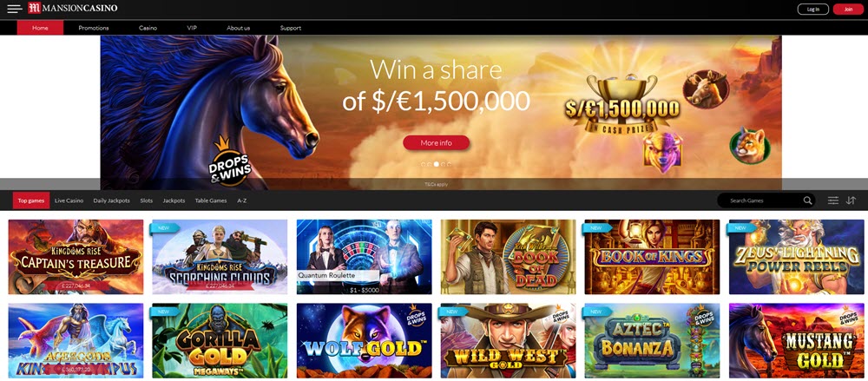The image size is (868, 381).
Task: Open the Wolf Gold game thumbnail
Action: click(365, 340)
